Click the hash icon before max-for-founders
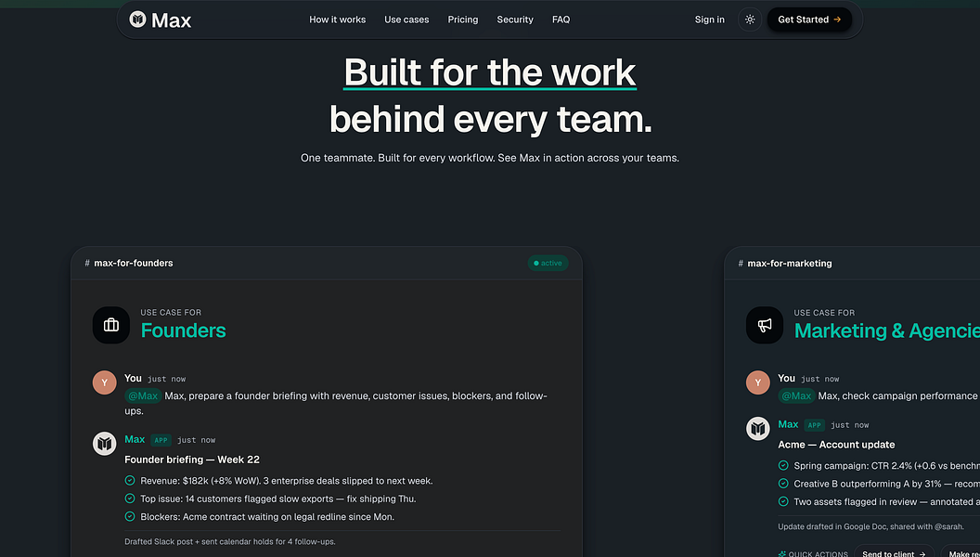 point(87,264)
